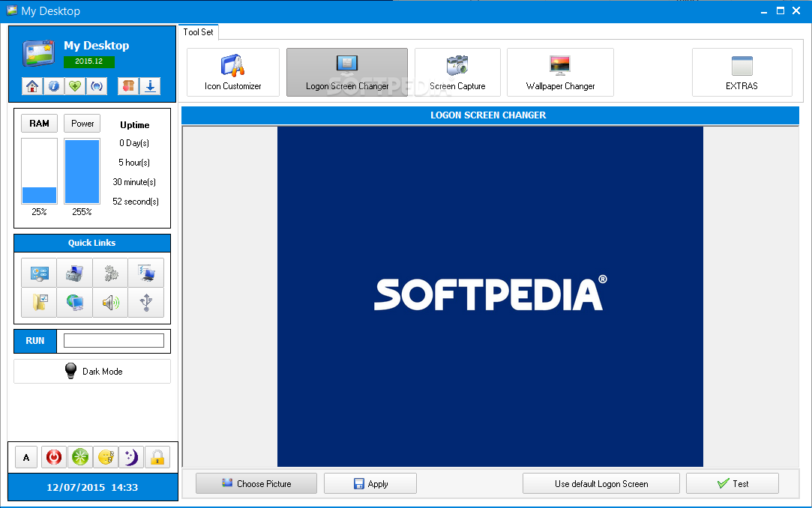Click the RAM button
This screenshot has height=508, width=812.
39,123
